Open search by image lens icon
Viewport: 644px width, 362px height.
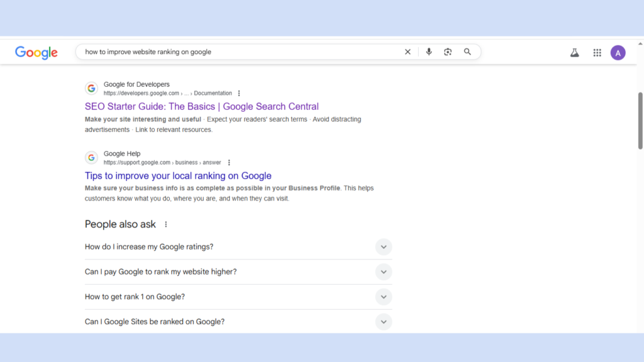click(448, 52)
